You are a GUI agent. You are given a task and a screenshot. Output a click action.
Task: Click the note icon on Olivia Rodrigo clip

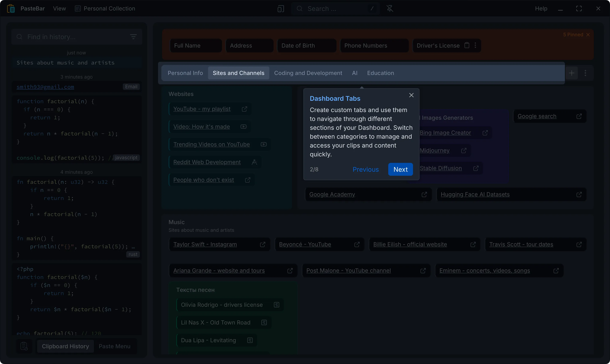276,305
